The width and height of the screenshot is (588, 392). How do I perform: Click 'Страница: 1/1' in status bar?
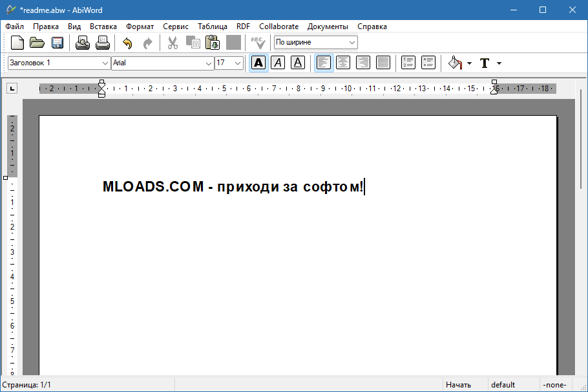pos(26,385)
